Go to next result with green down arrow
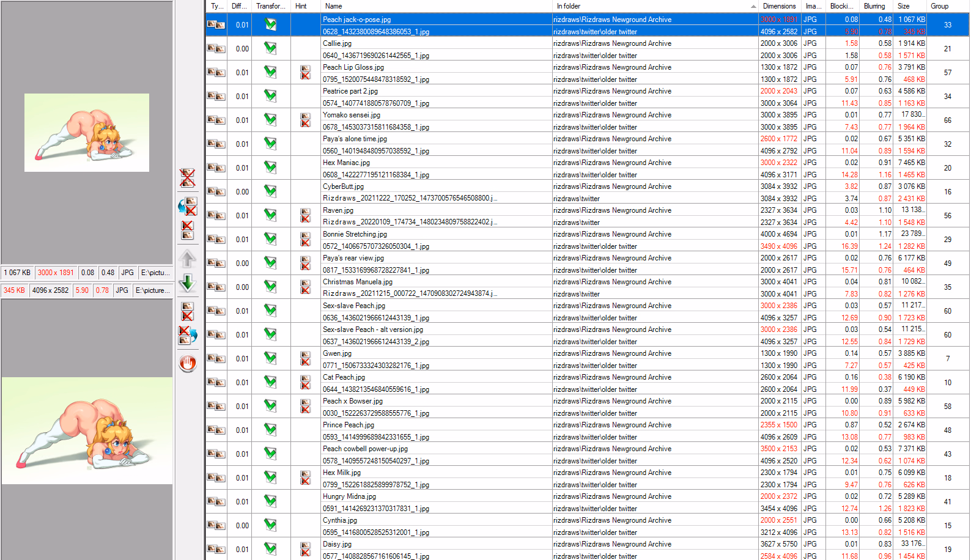 tap(187, 282)
